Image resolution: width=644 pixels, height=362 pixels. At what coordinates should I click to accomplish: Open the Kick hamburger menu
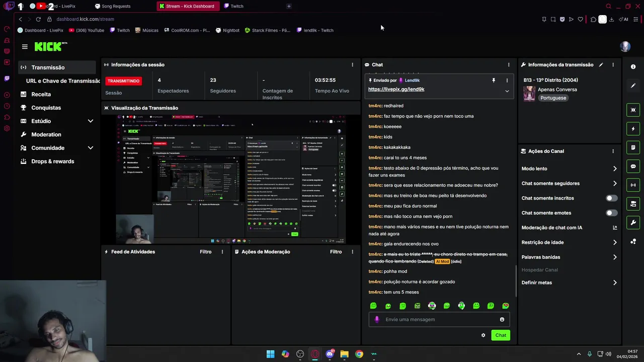click(25, 46)
